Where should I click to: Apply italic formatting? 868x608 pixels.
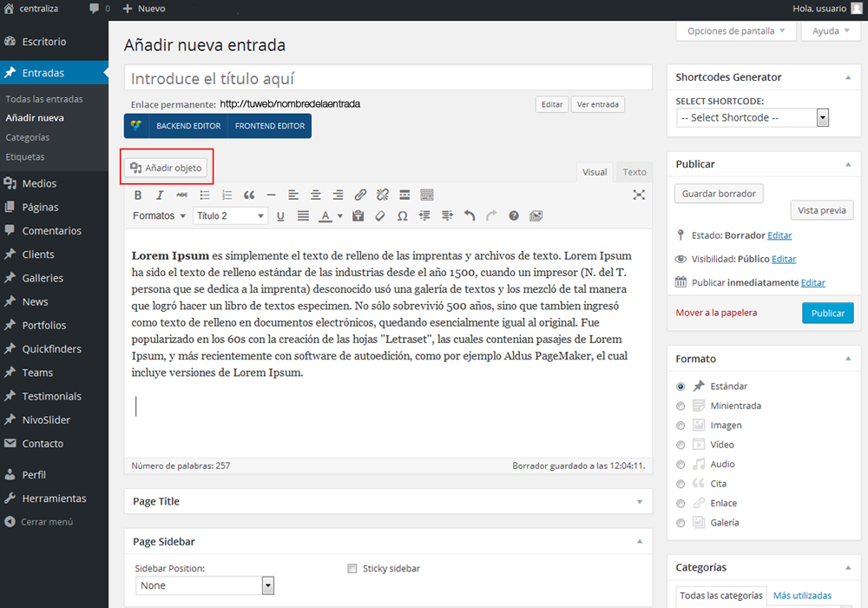(x=160, y=195)
